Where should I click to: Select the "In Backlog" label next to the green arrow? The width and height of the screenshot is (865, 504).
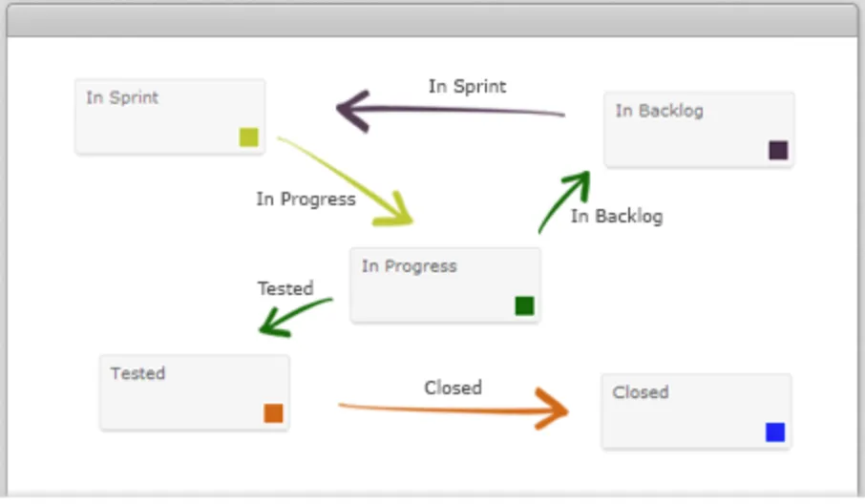pyautogui.click(x=617, y=217)
